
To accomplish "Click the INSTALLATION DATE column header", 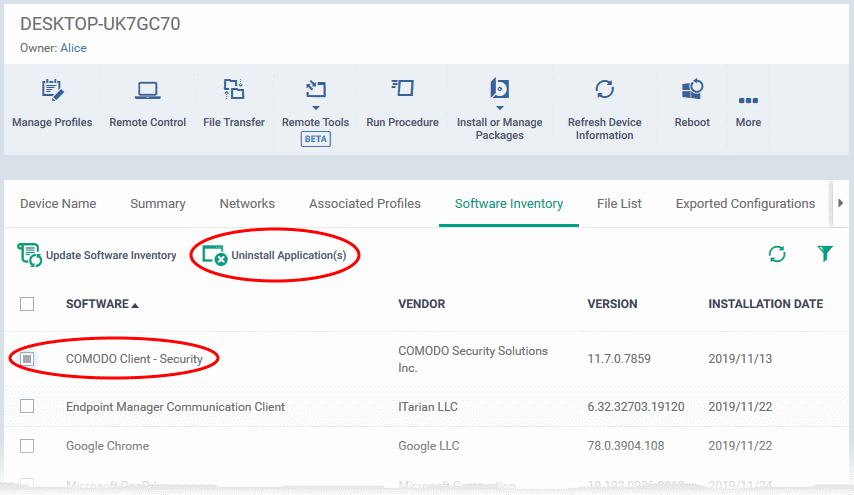I will pos(766,304).
